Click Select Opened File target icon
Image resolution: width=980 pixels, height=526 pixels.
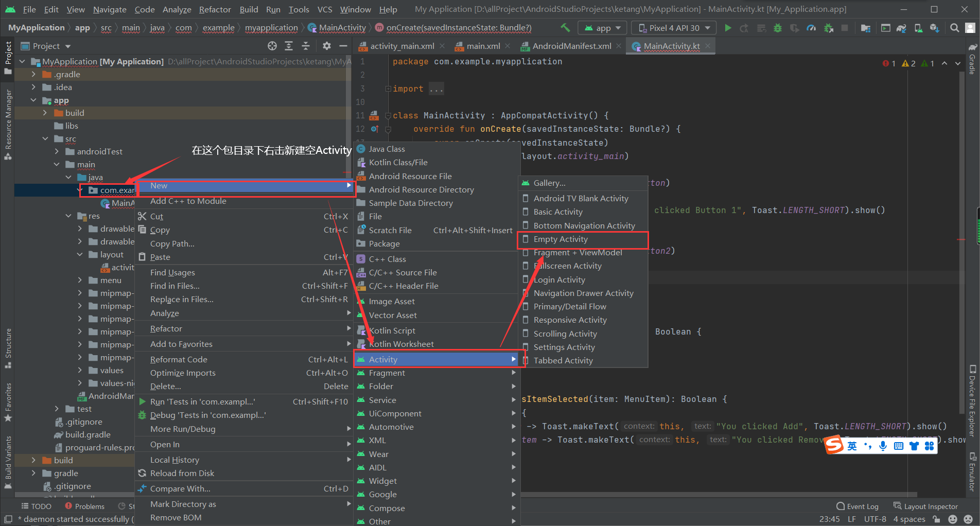coord(272,46)
